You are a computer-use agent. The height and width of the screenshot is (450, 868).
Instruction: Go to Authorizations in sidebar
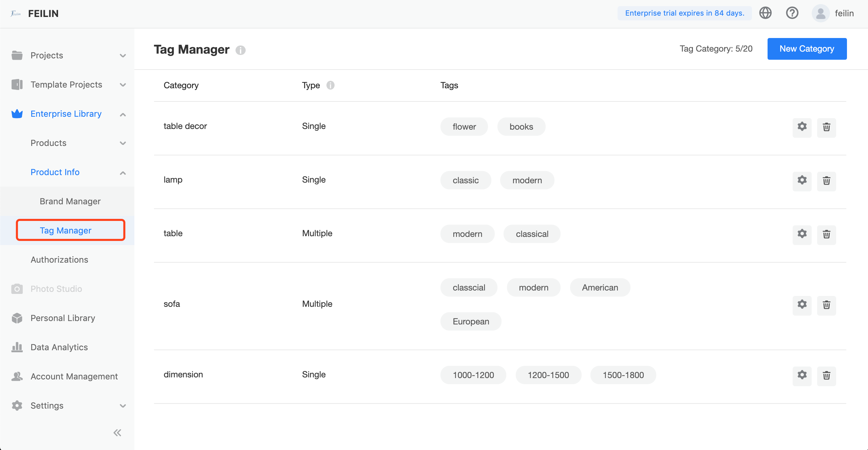[59, 260]
